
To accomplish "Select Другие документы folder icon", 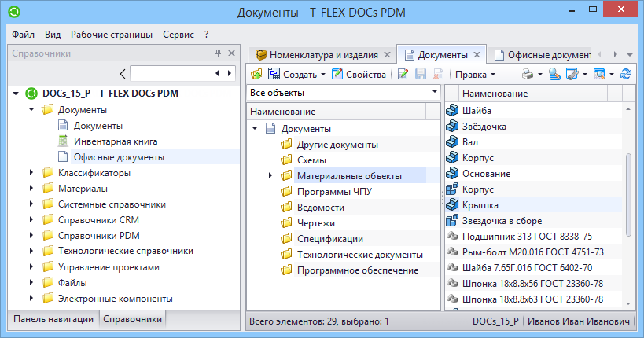I will click(286, 145).
